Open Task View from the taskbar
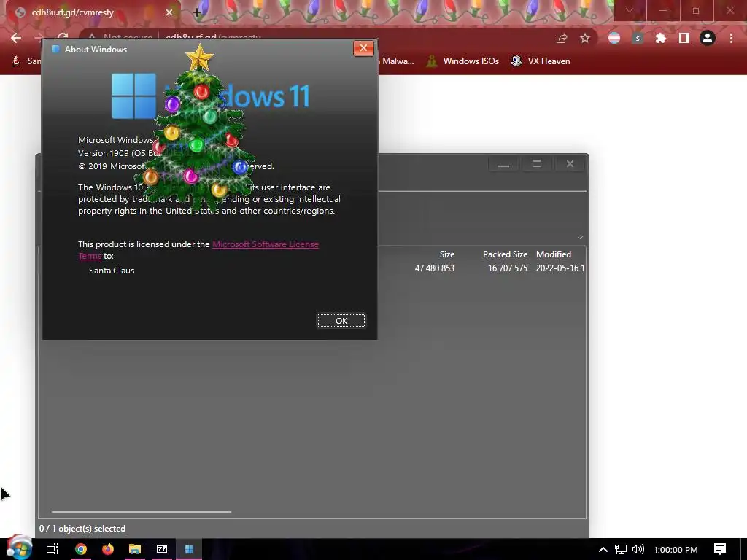This screenshot has width=747, height=560. [52, 549]
